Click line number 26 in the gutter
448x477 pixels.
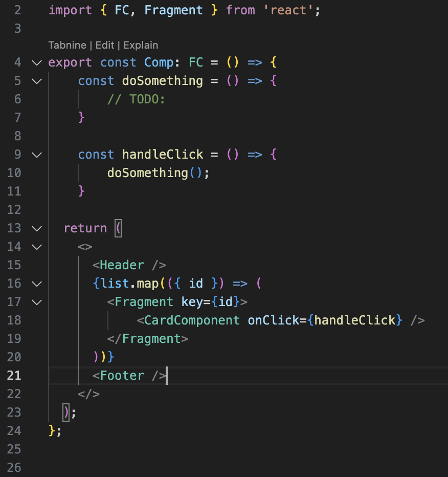(x=14, y=468)
